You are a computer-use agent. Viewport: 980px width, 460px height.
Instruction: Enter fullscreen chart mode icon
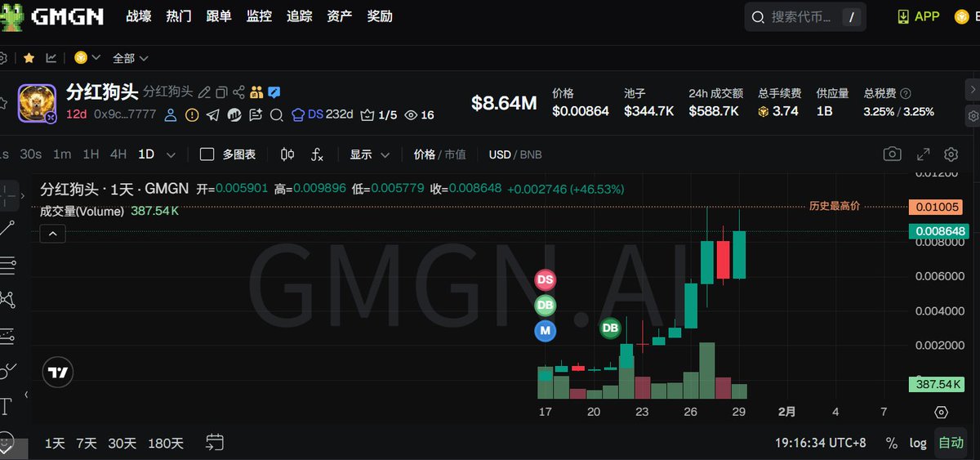[924, 154]
